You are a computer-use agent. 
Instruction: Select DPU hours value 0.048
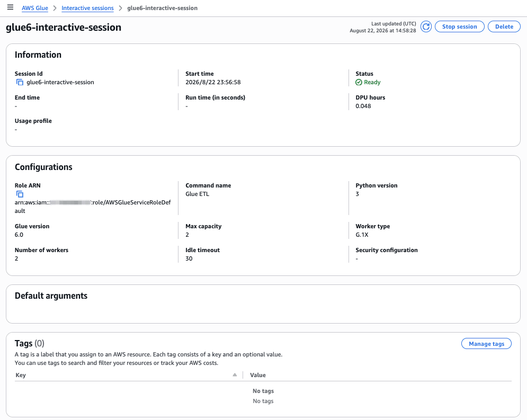click(363, 106)
